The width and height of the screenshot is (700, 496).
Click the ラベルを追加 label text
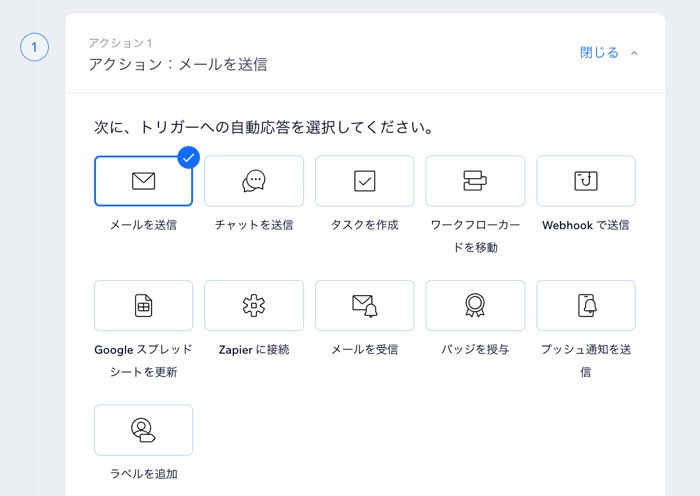[143, 474]
